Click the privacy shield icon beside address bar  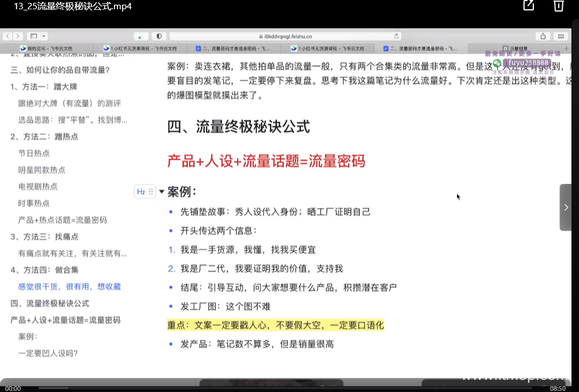click(x=159, y=36)
